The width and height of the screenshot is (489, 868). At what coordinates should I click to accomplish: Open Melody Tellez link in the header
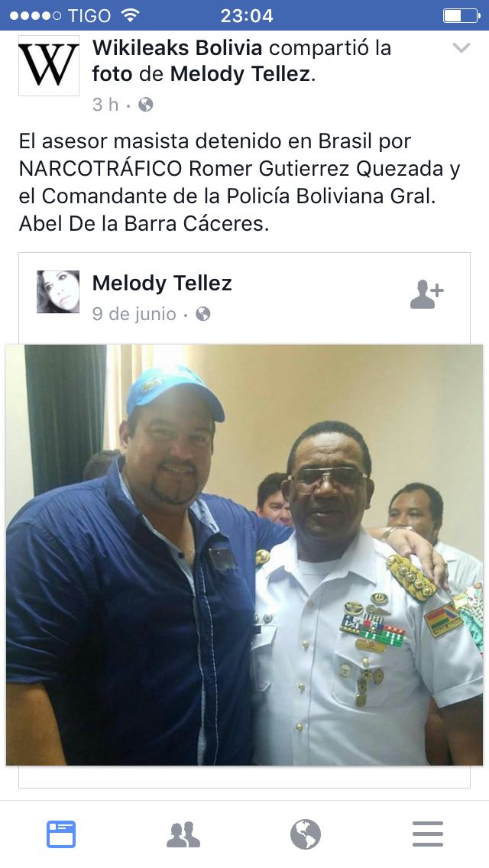point(241,74)
